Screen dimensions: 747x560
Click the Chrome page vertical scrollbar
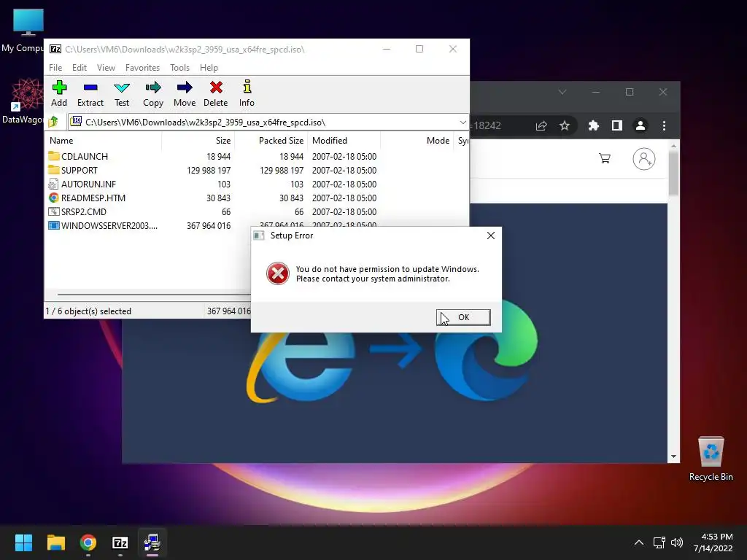pyautogui.click(x=673, y=173)
